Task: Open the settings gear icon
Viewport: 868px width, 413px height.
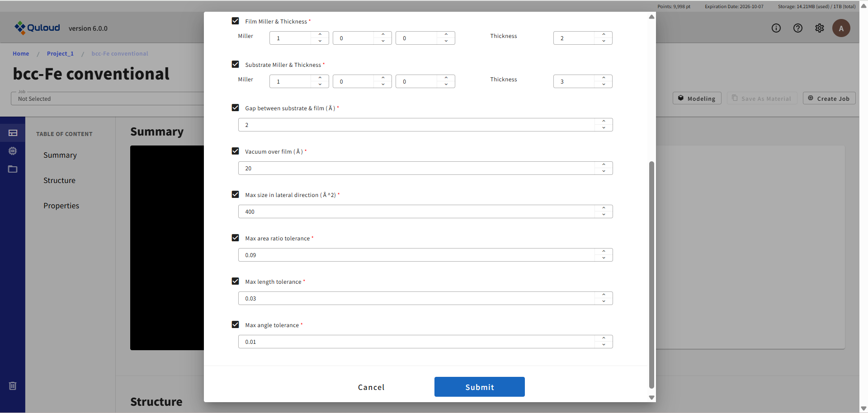Action: coord(820,28)
